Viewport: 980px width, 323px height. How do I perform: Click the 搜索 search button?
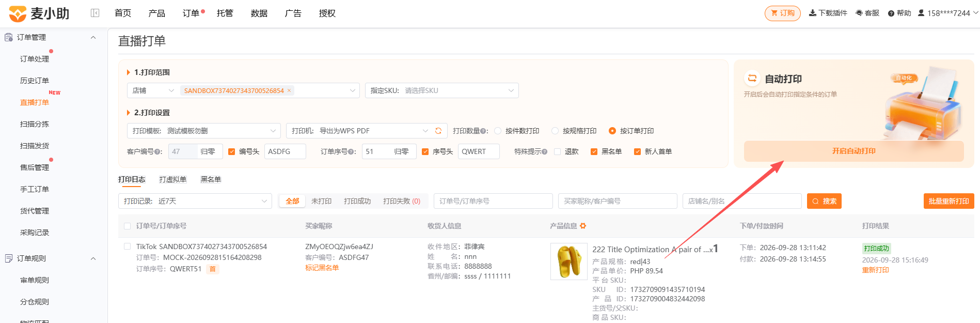pos(824,201)
